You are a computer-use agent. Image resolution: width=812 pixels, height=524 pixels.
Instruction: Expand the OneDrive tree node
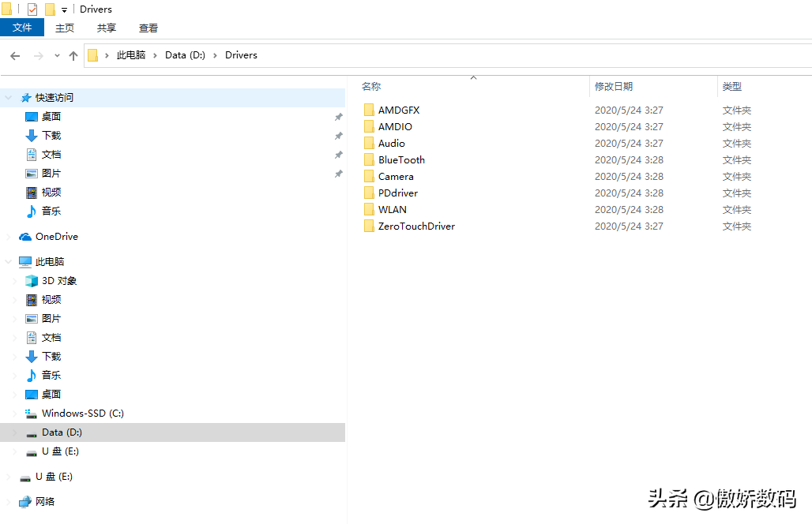[x=8, y=237]
